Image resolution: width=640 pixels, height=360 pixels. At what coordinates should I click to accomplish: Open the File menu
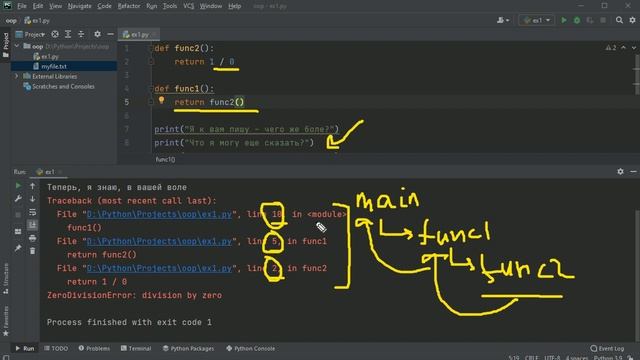(22, 6)
